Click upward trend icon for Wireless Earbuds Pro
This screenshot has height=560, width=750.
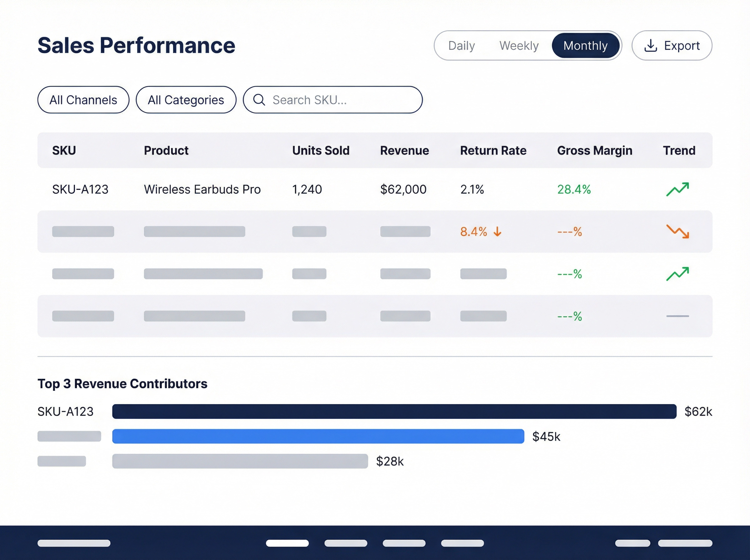click(677, 189)
